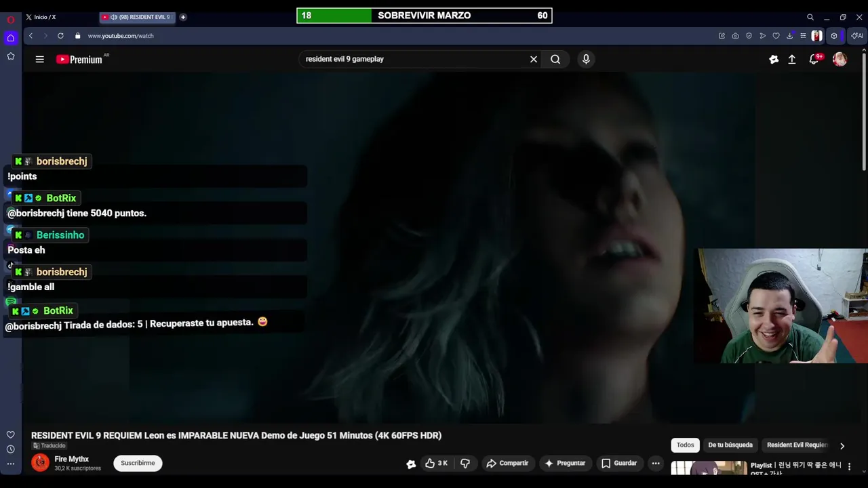Select the De tu búsqueda chip
868x488 pixels.
tap(730, 445)
